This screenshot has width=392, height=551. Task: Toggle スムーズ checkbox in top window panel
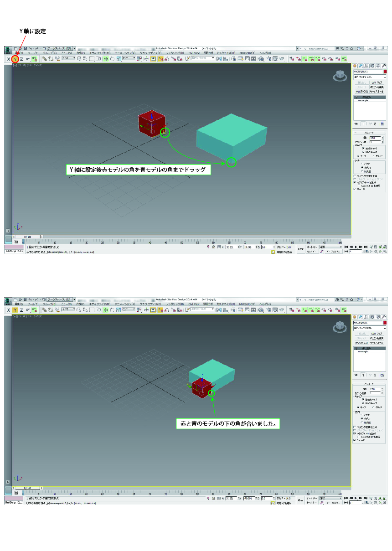[355, 189]
